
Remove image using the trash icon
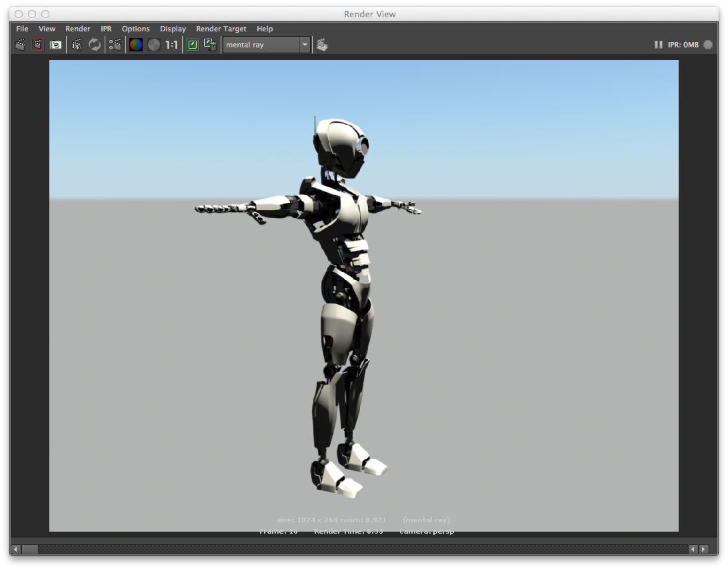click(x=210, y=45)
